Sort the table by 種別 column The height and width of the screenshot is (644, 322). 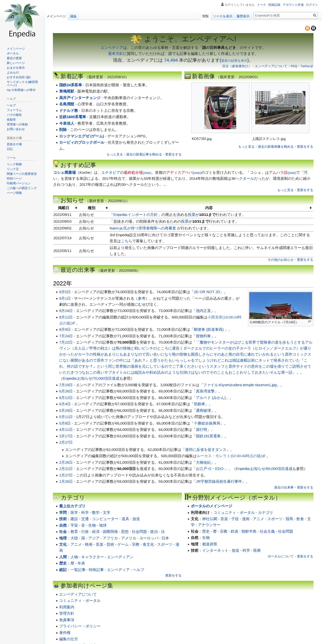[x=94, y=208]
